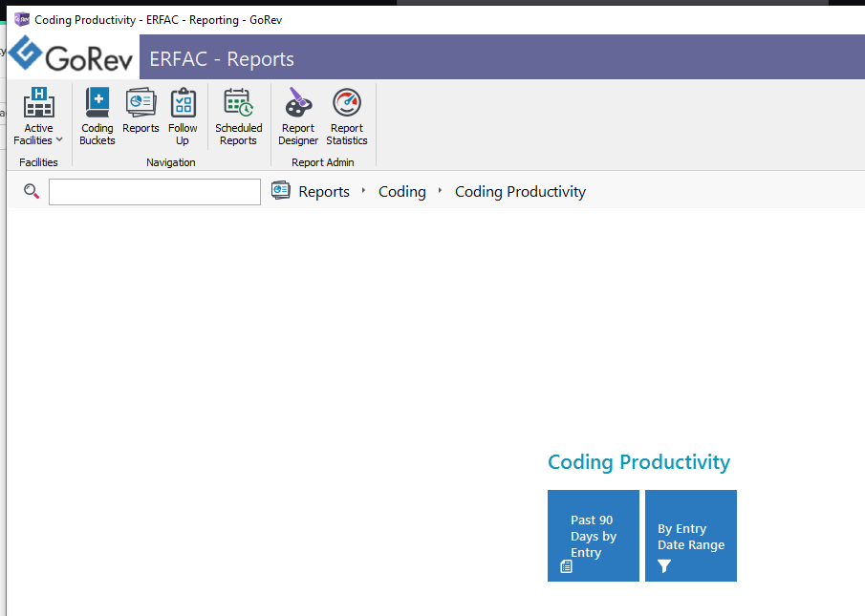Select Coding Productivity breadcrumb item
This screenshot has width=865, height=616.
[x=520, y=192]
